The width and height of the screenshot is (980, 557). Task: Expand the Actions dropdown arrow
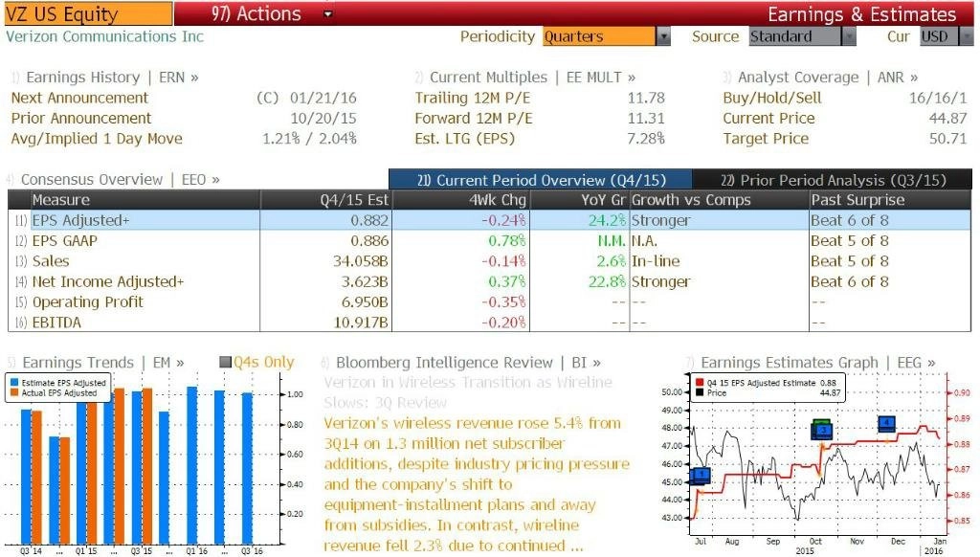pos(327,13)
